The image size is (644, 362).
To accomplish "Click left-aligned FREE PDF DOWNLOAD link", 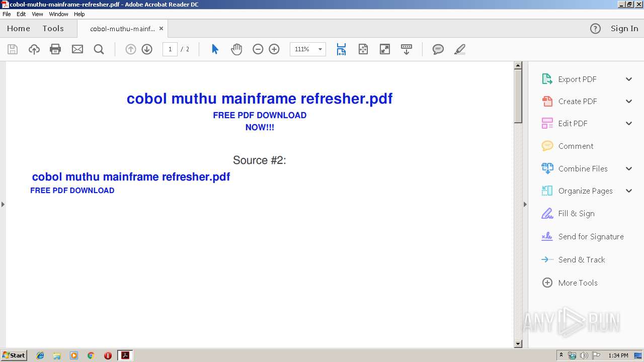I will (x=72, y=191).
